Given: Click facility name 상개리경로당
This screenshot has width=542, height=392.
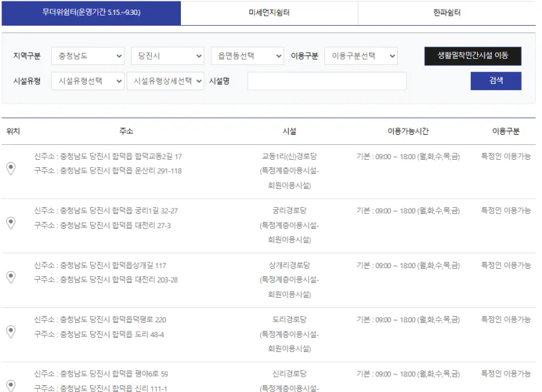Looking at the screenshot, I should (x=289, y=265).
